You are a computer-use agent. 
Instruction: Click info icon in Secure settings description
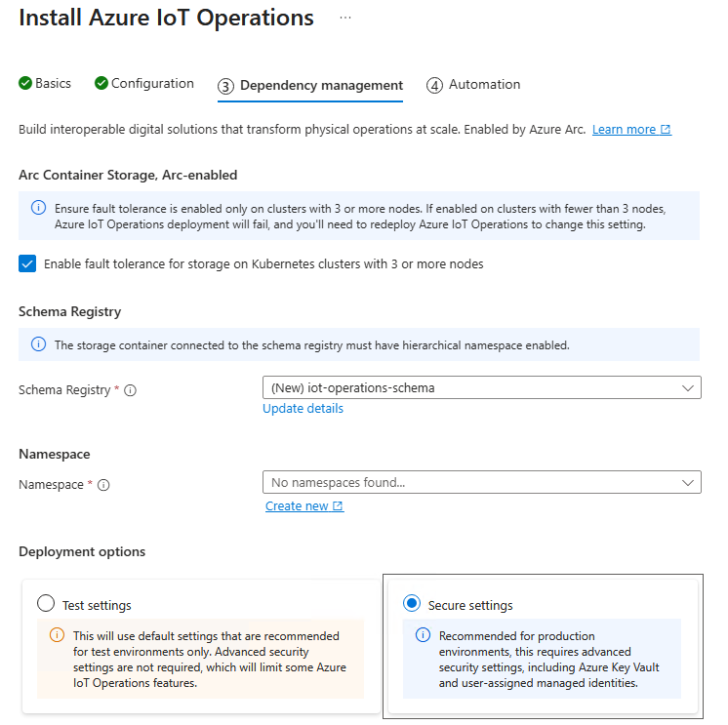(423, 636)
